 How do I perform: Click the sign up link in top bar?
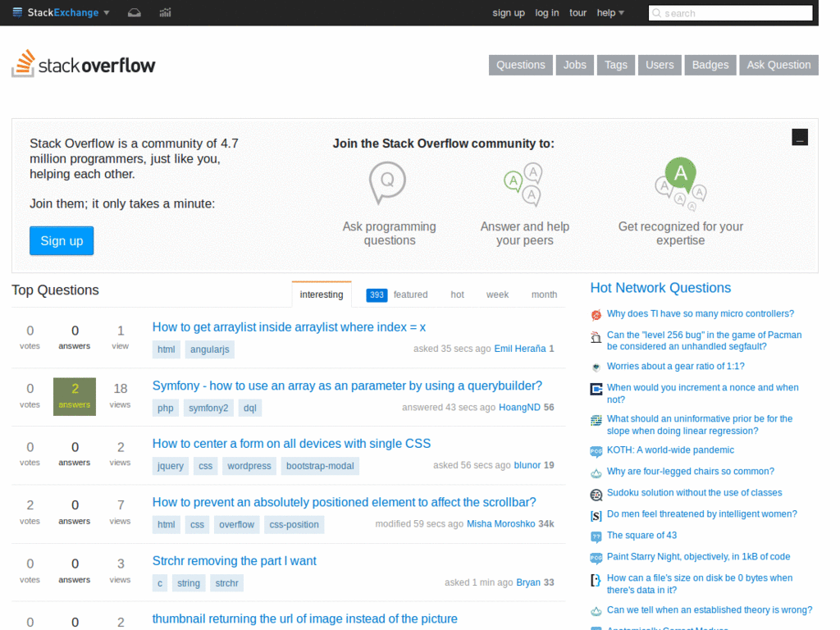pos(509,13)
